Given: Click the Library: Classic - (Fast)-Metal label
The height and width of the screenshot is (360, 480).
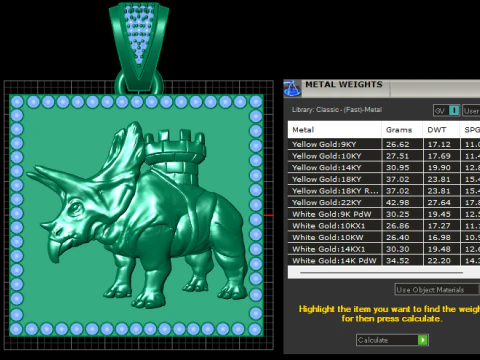Looking at the screenshot, I should pos(337,110).
